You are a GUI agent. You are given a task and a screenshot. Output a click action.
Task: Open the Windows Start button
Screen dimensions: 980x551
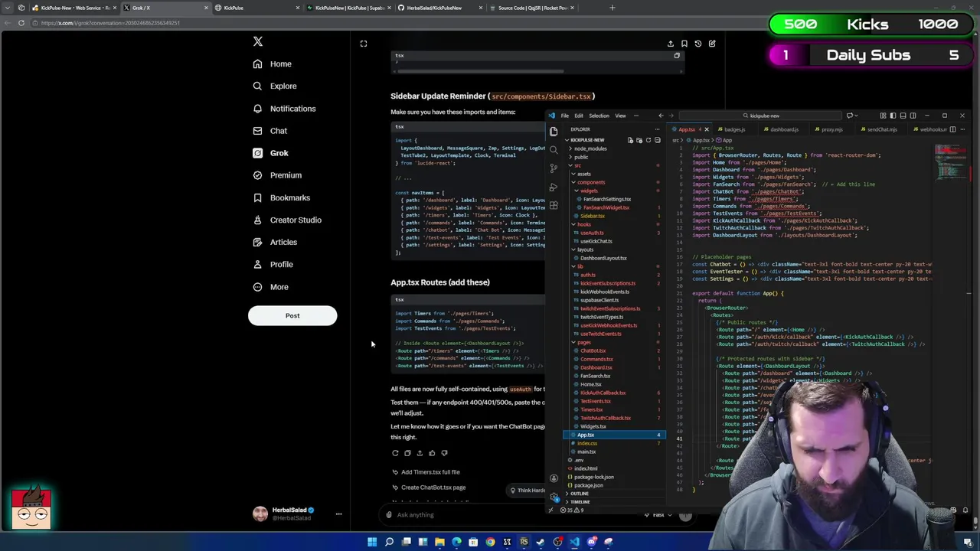[x=372, y=542]
